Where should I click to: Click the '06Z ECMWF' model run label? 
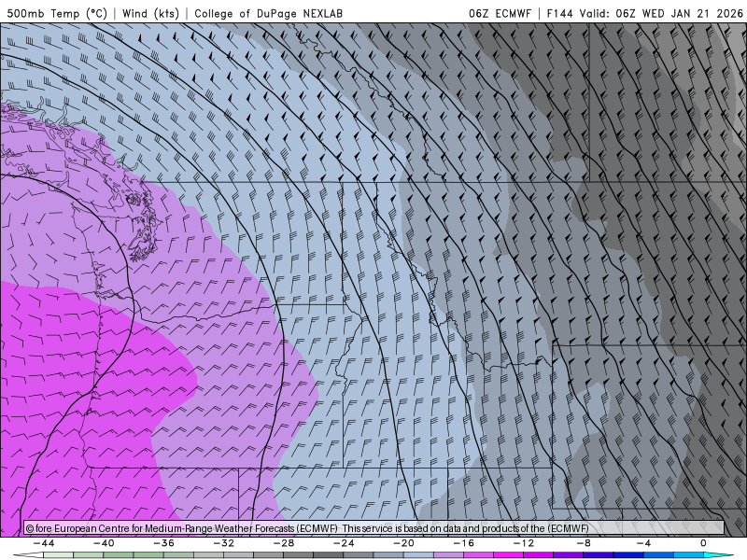(x=500, y=13)
